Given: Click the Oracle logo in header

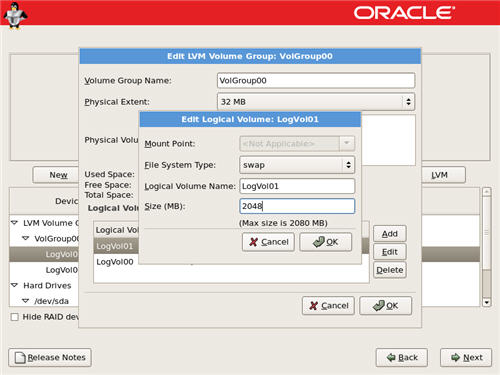Looking at the screenshot, I should click(x=404, y=13).
